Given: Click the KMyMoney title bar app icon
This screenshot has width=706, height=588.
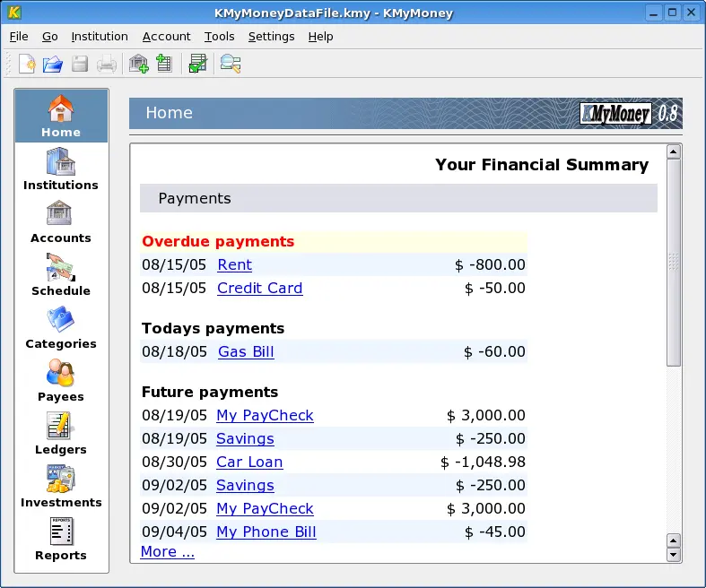Looking at the screenshot, I should click(14, 13).
